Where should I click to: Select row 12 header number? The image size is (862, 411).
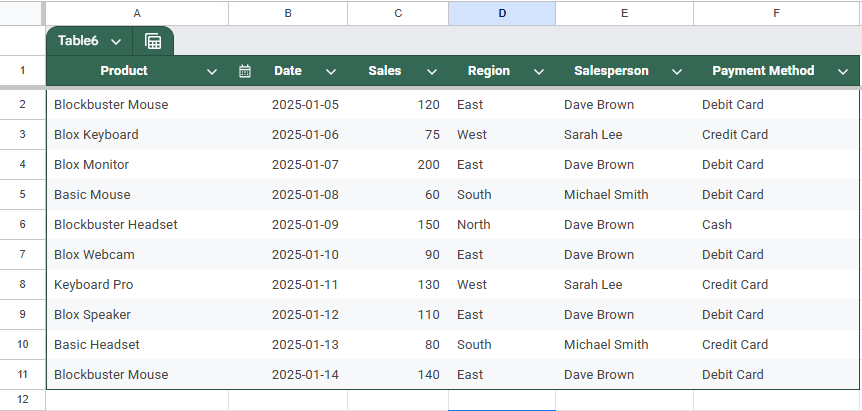click(x=23, y=399)
